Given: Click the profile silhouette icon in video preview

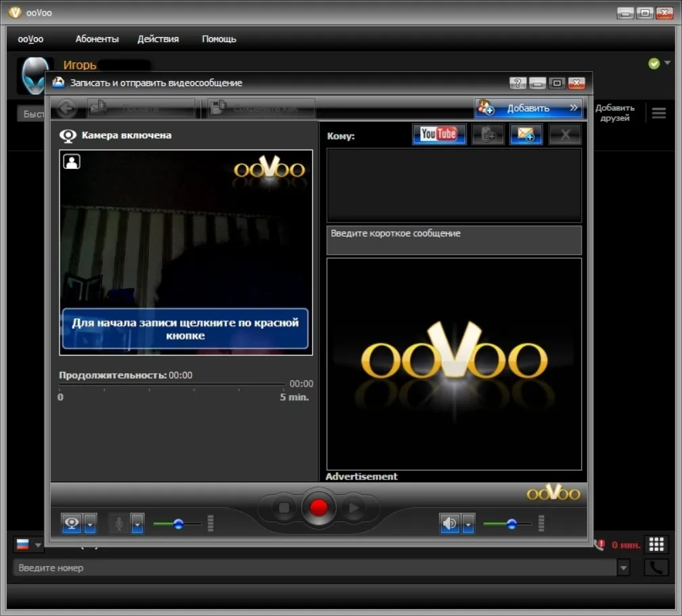Looking at the screenshot, I should pyautogui.click(x=72, y=162).
